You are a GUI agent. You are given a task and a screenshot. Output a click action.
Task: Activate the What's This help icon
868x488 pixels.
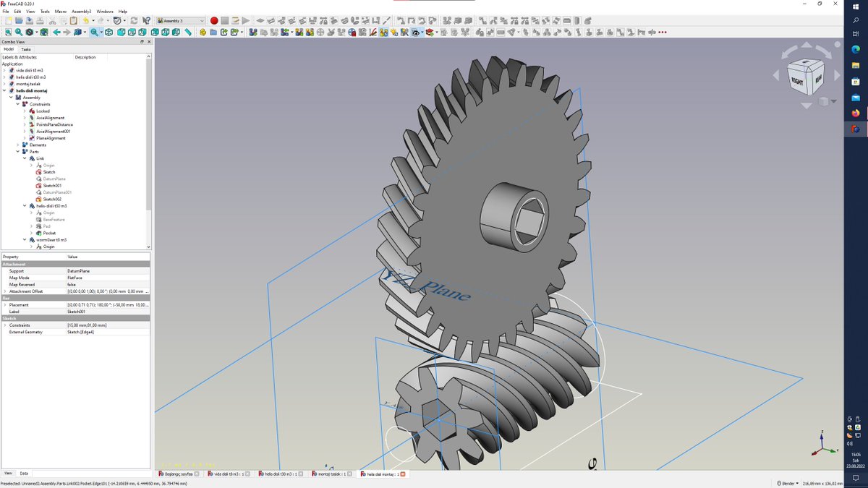point(146,20)
